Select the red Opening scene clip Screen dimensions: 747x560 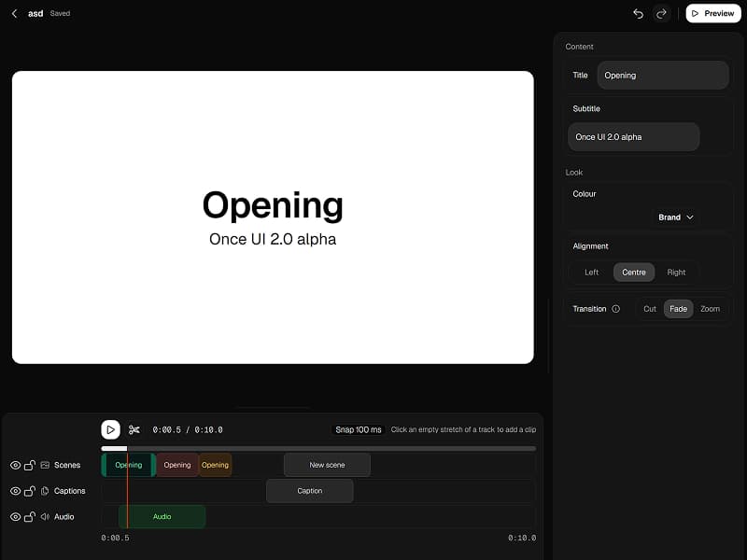tap(177, 465)
